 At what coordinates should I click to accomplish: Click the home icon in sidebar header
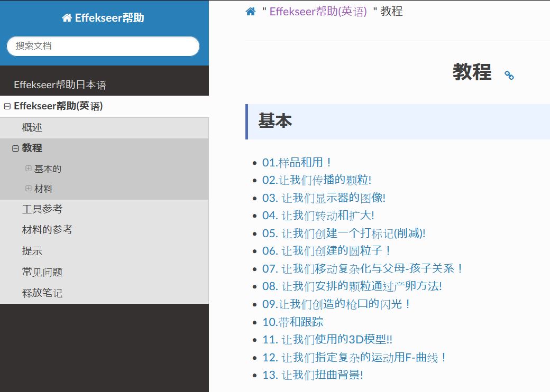click(x=67, y=17)
